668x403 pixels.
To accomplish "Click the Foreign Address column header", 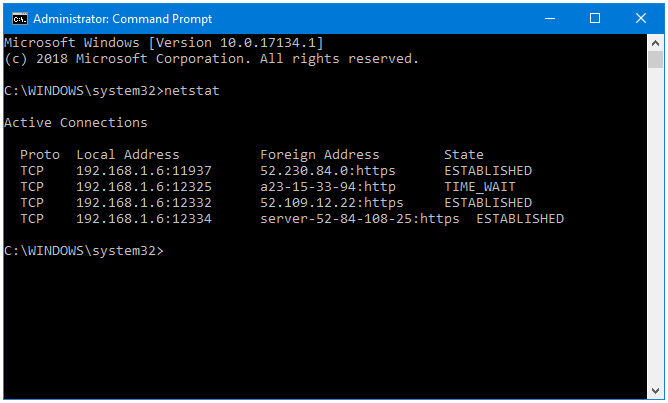I will 320,155.
